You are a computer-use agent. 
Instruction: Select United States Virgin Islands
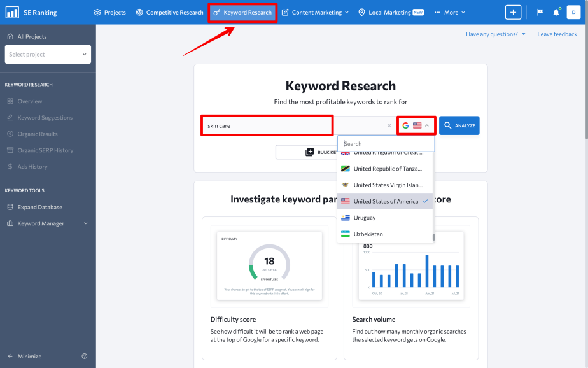(x=385, y=185)
